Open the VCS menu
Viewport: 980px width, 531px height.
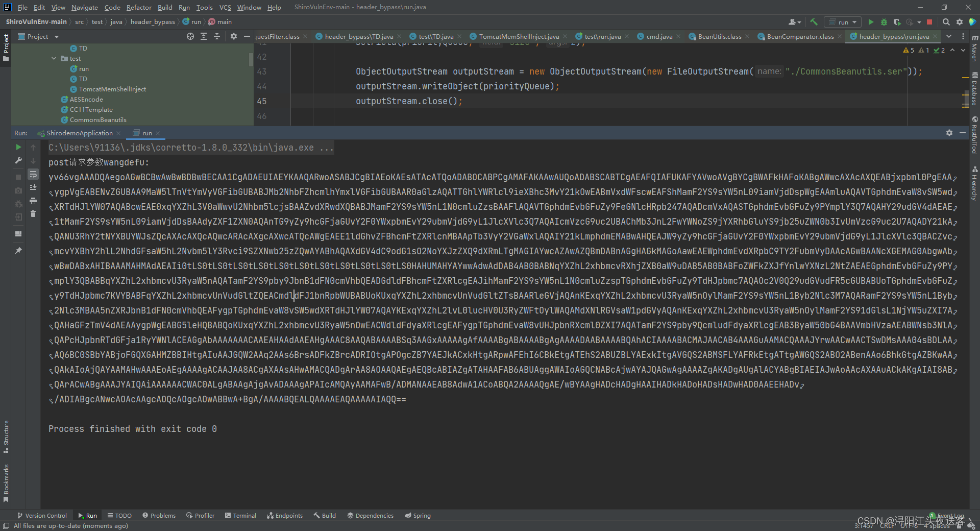(225, 7)
